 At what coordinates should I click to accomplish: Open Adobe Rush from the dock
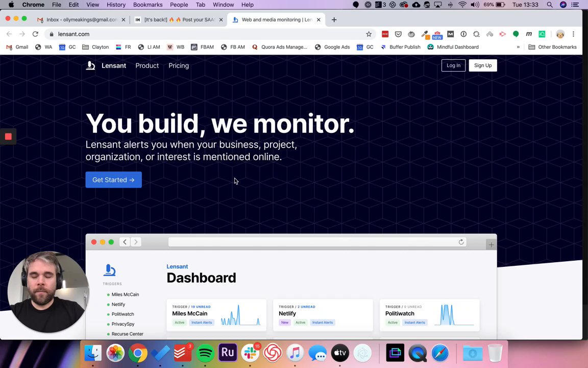(x=228, y=353)
